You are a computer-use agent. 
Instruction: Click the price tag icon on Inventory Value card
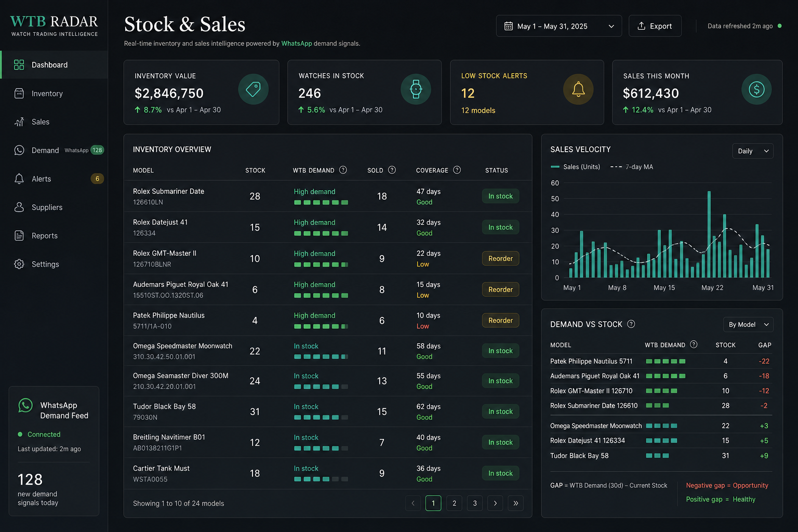[254, 89]
